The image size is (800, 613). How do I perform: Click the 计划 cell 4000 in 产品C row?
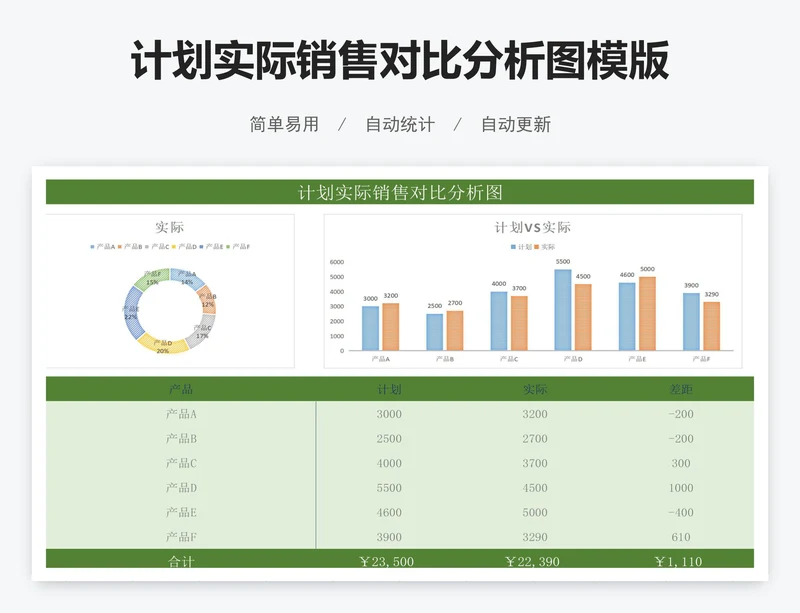pos(389,463)
